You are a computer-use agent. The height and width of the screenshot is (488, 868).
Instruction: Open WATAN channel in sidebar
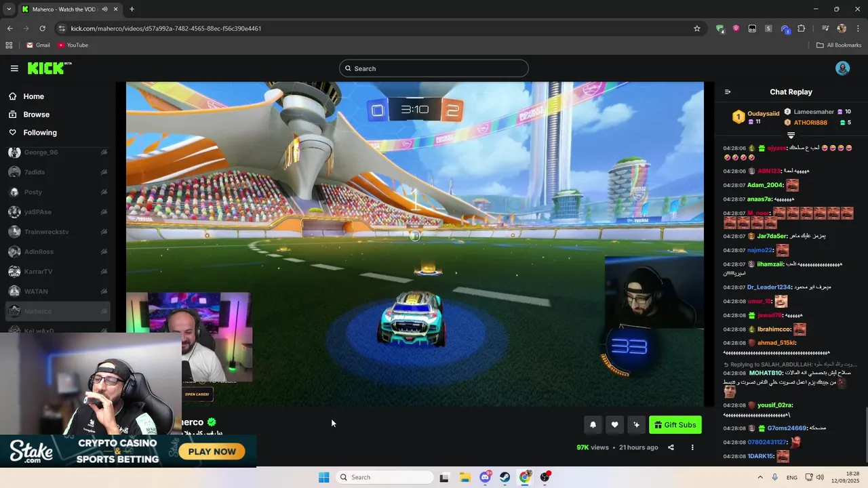click(x=58, y=291)
